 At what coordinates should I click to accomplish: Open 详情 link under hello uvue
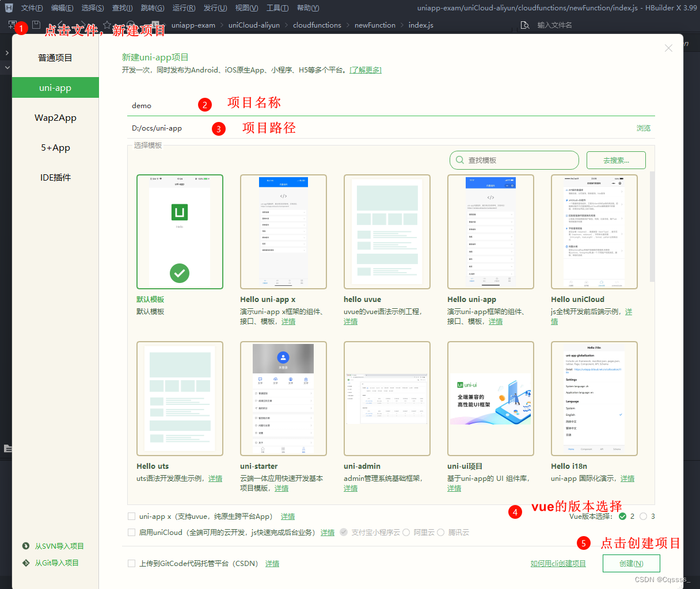[x=351, y=322]
